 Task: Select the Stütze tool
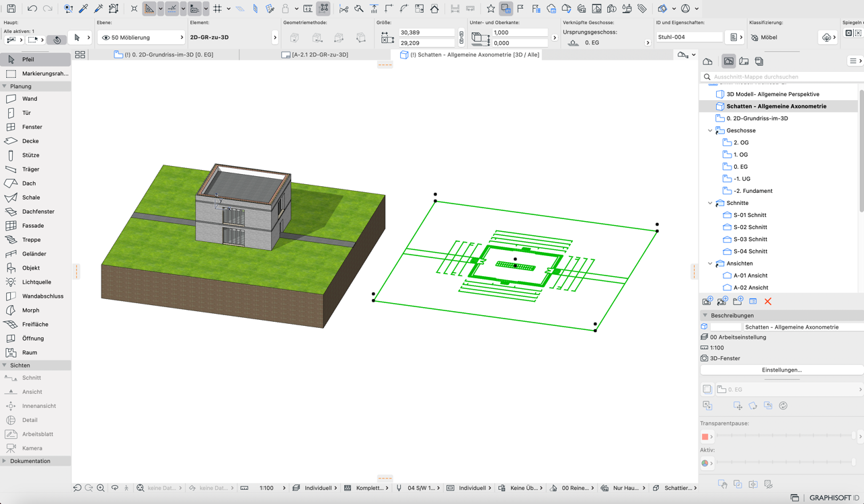pyautogui.click(x=36, y=155)
